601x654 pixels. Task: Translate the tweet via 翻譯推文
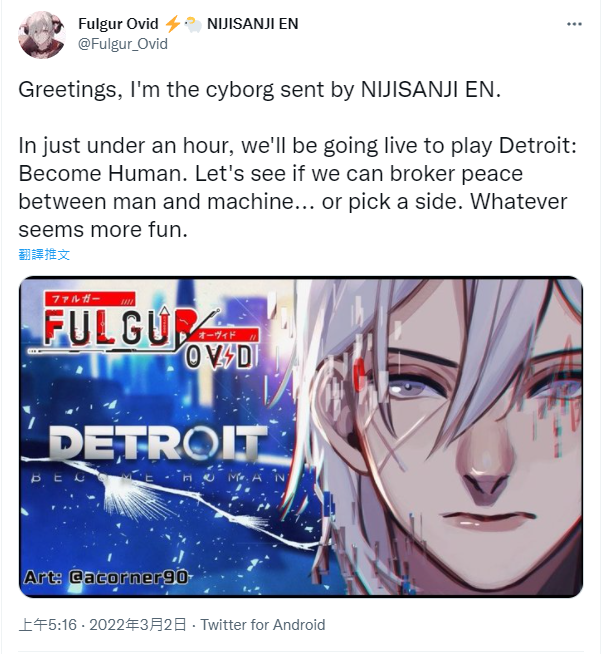[44, 254]
